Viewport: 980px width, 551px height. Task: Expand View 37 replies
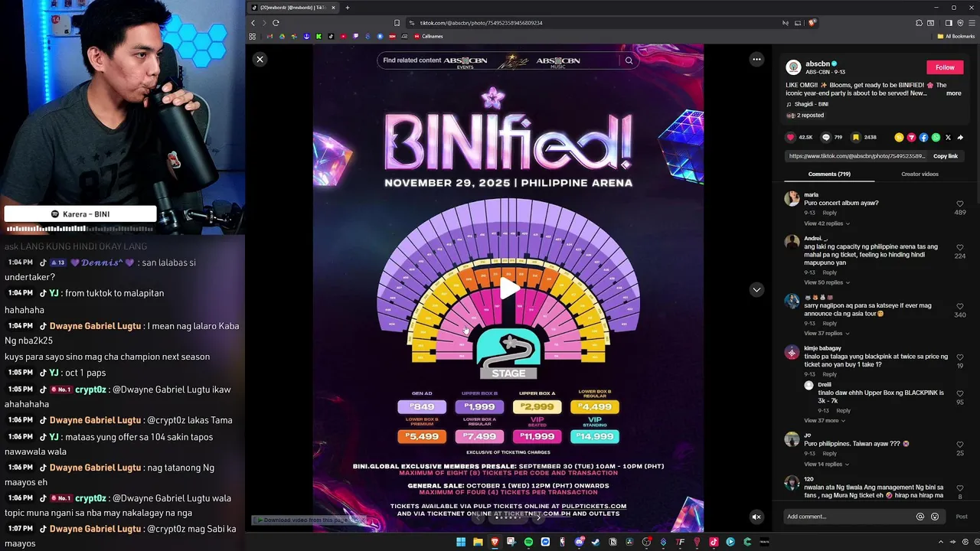[x=827, y=333]
